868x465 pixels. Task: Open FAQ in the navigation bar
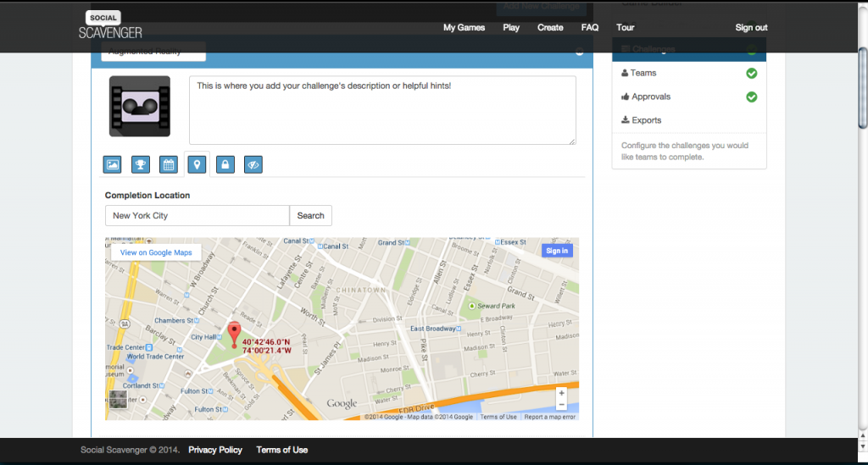point(590,28)
